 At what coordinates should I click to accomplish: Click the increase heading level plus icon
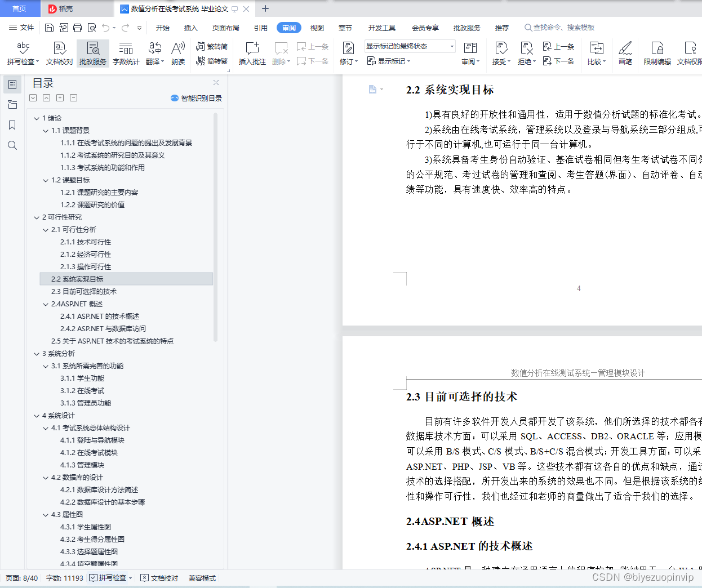[x=60, y=98]
